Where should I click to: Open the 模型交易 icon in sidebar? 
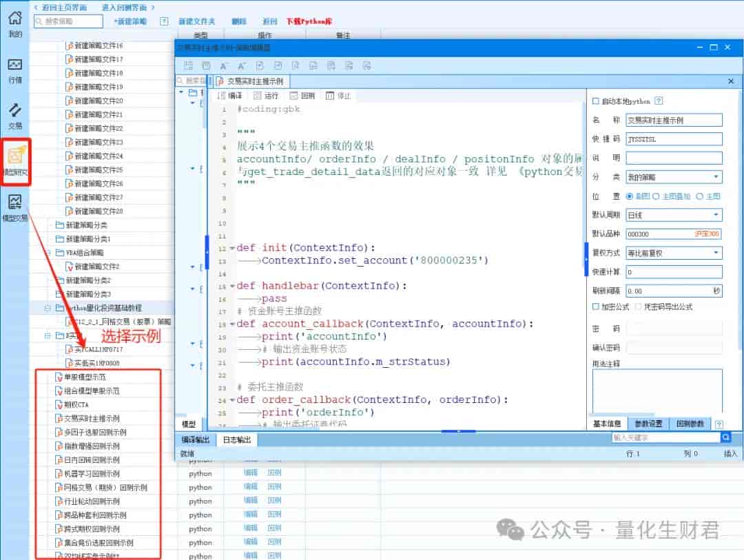point(15,208)
